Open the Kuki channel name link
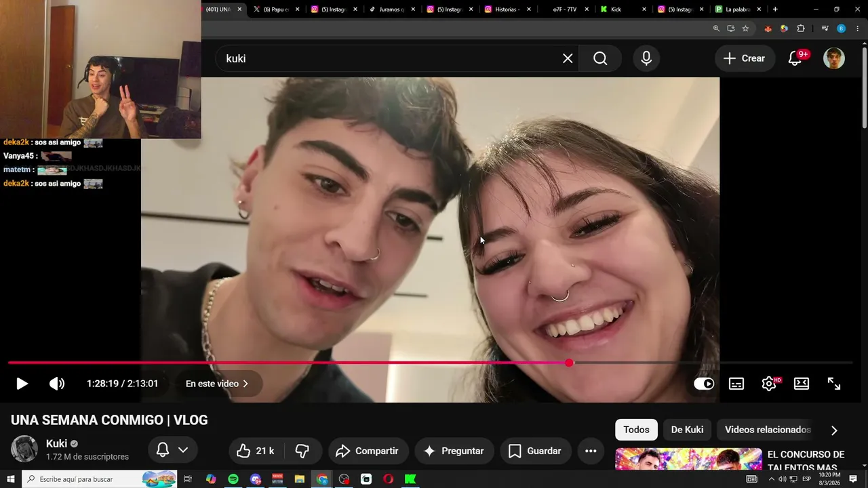The height and width of the screenshot is (488, 868). click(56, 444)
